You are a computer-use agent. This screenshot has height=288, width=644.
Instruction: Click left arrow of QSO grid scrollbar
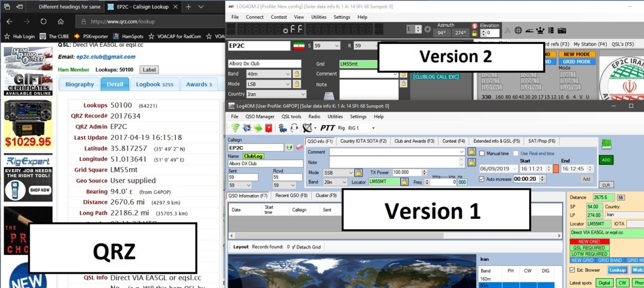(x=232, y=235)
